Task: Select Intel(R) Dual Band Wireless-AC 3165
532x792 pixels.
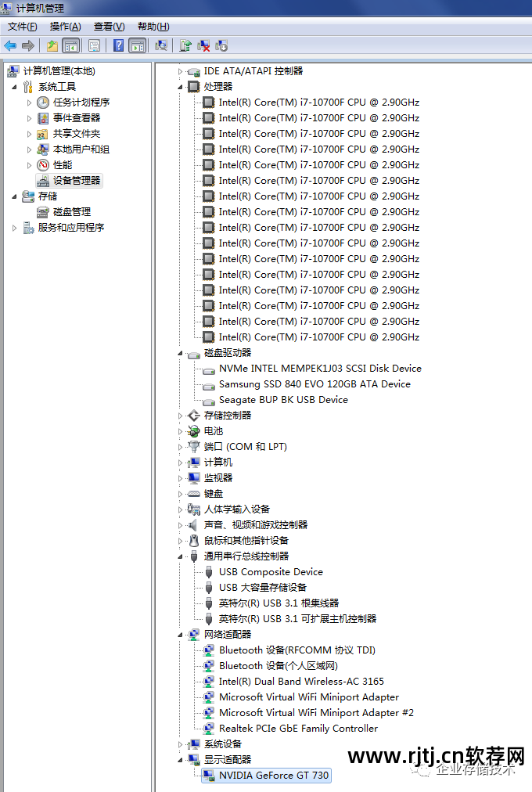Action: click(301, 682)
